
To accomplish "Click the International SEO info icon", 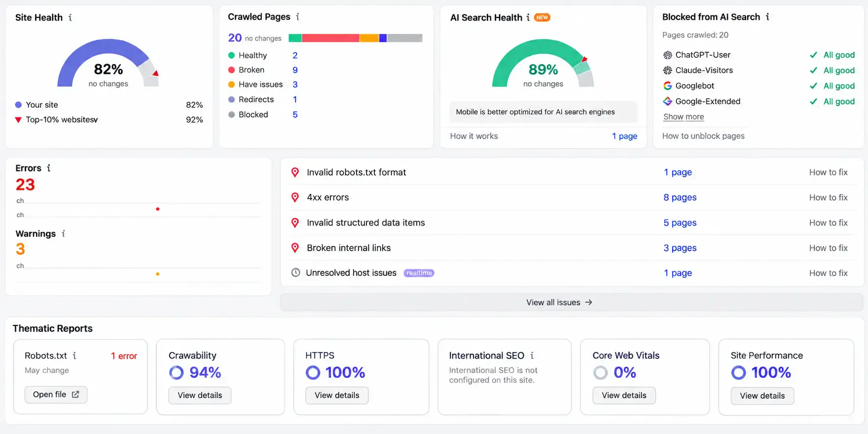I will click(x=532, y=356).
